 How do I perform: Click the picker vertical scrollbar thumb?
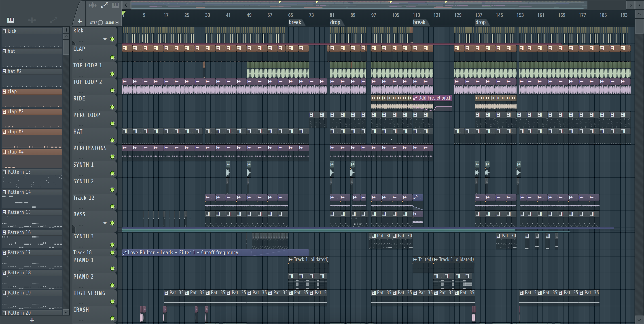(66, 47)
